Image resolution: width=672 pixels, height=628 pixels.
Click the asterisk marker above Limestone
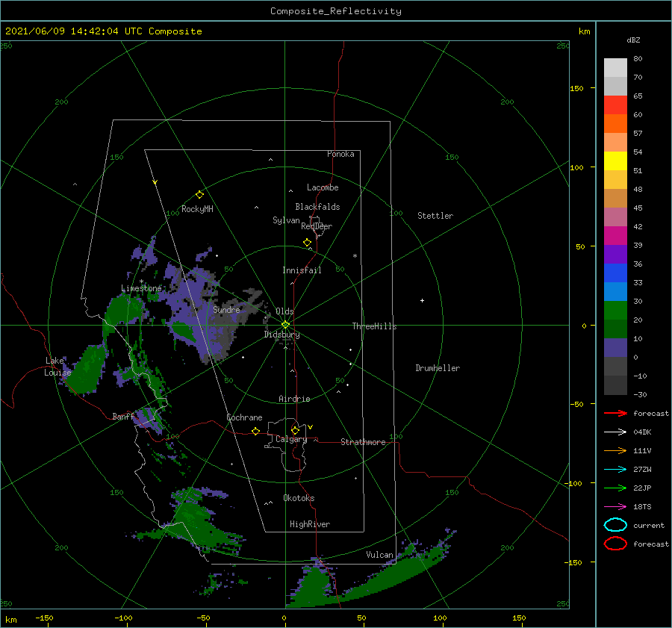141,282
